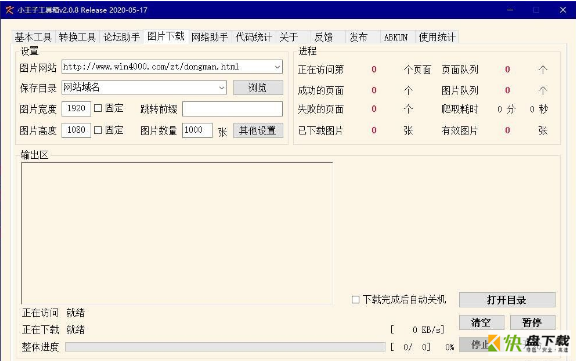Close the window with X button
The width and height of the screenshot is (576, 361).
[563, 10]
